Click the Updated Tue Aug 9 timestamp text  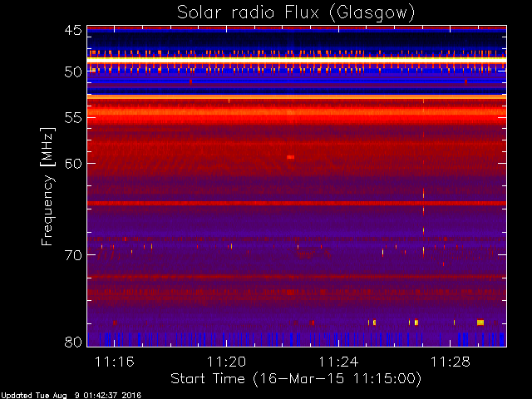(x=71, y=396)
